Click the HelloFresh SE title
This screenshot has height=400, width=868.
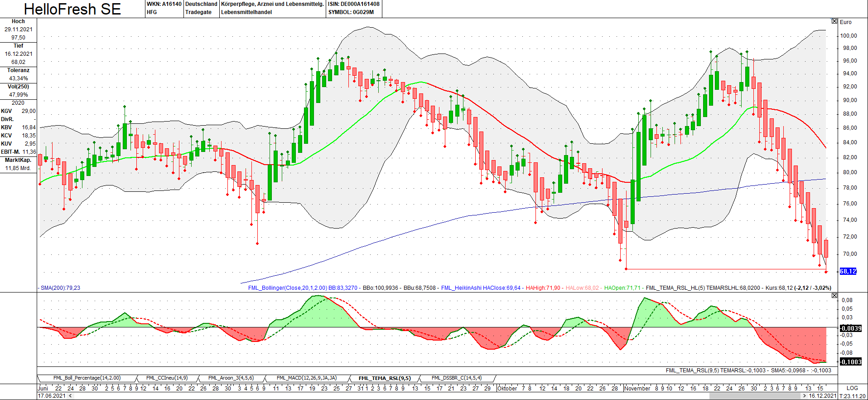point(72,9)
